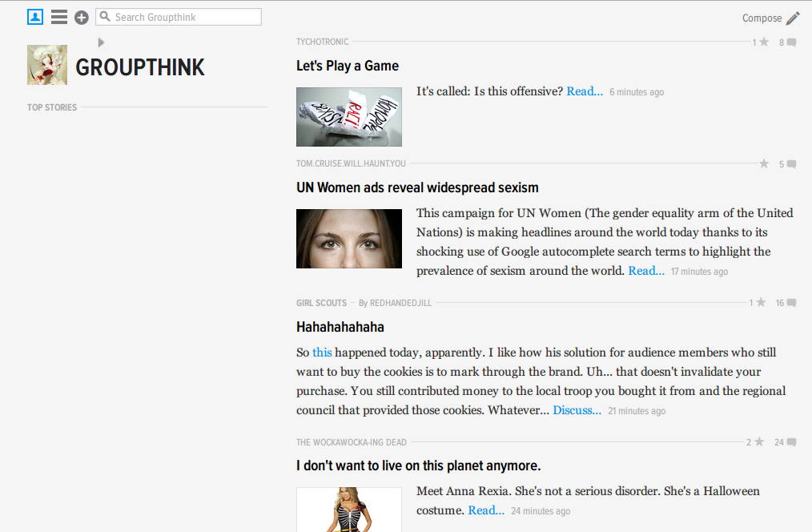
Task: Open author TOM.CRUISE.WILL.HAUNT.YOU's page
Action: point(351,163)
